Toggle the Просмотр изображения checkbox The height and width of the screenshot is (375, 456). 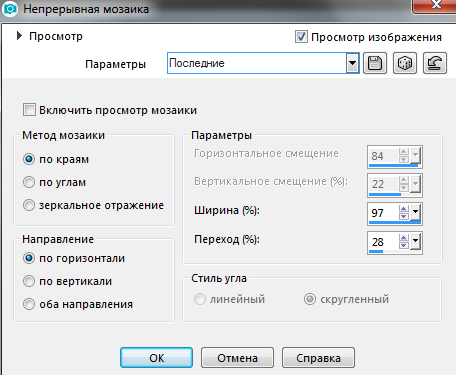click(x=301, y=37)
